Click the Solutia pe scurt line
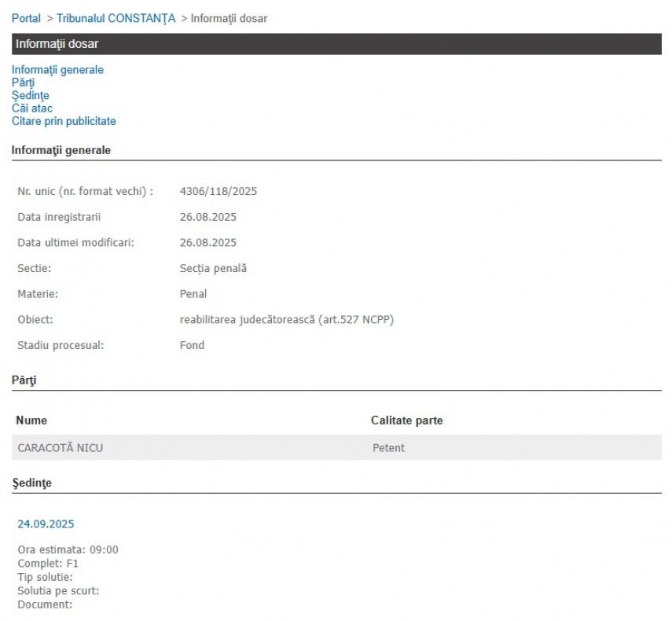This screenshot has height=621, width=672. (58, 591)
